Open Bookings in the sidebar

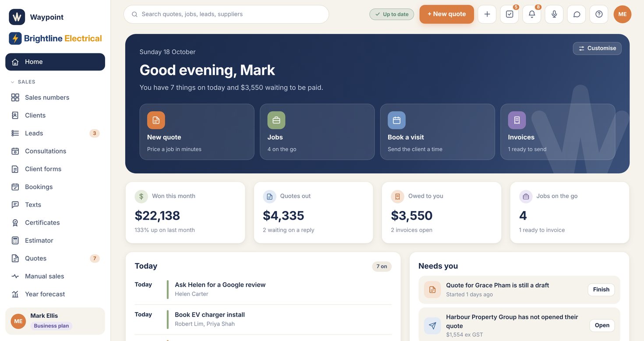[x=55, y=187]
